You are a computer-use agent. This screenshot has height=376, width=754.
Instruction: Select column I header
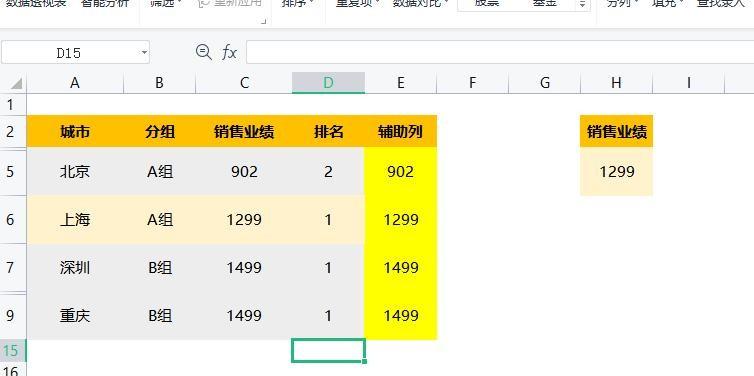click(689, 83)
